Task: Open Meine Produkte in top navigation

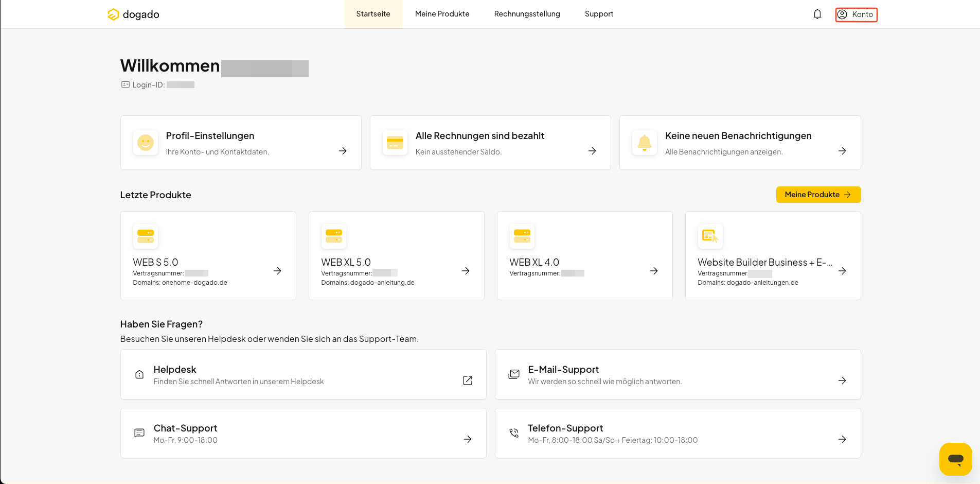Action: [x=442, y=14]
